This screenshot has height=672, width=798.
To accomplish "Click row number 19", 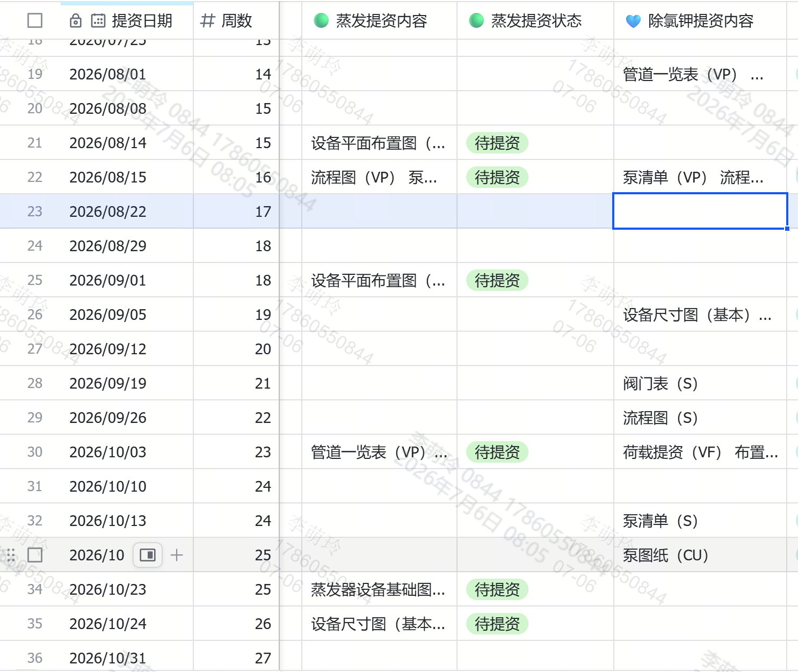I will 35,74.
